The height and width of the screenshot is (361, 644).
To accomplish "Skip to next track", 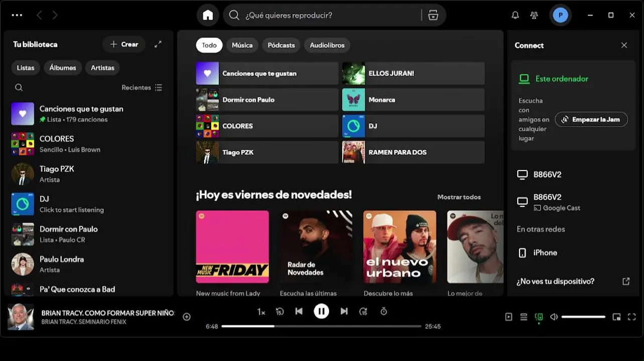I will pos(344,311).
